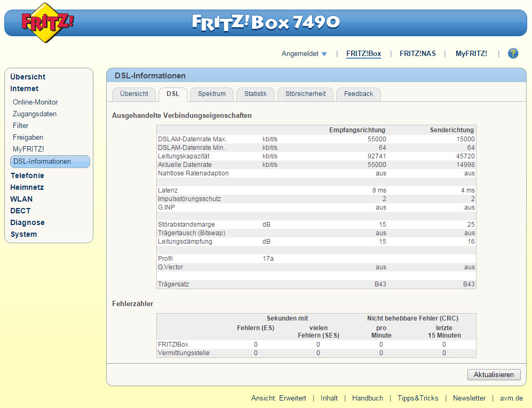Switch to the Störsicherheit tab
The height and width of the screenshot is (408, 532).
[x=305, y=94]
